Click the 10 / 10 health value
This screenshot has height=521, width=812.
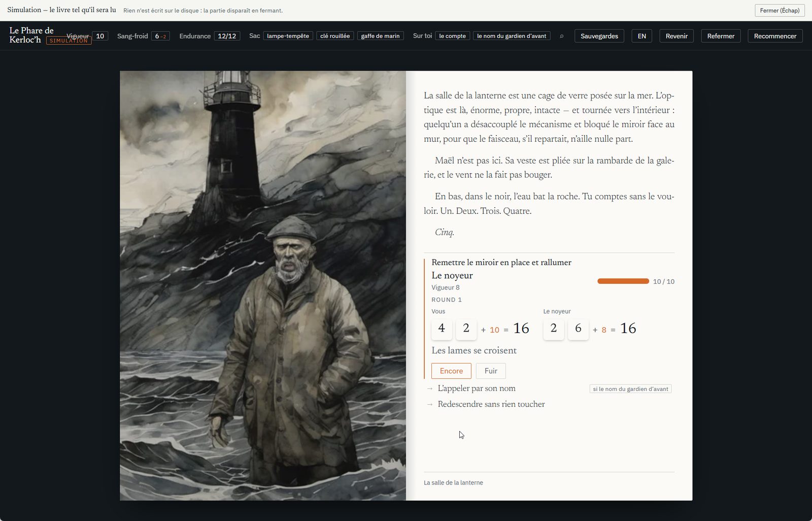coord(664,281)
